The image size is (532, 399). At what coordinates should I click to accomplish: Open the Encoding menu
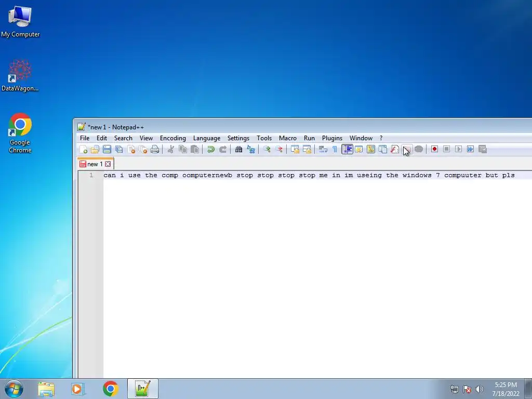coord(172,138)
